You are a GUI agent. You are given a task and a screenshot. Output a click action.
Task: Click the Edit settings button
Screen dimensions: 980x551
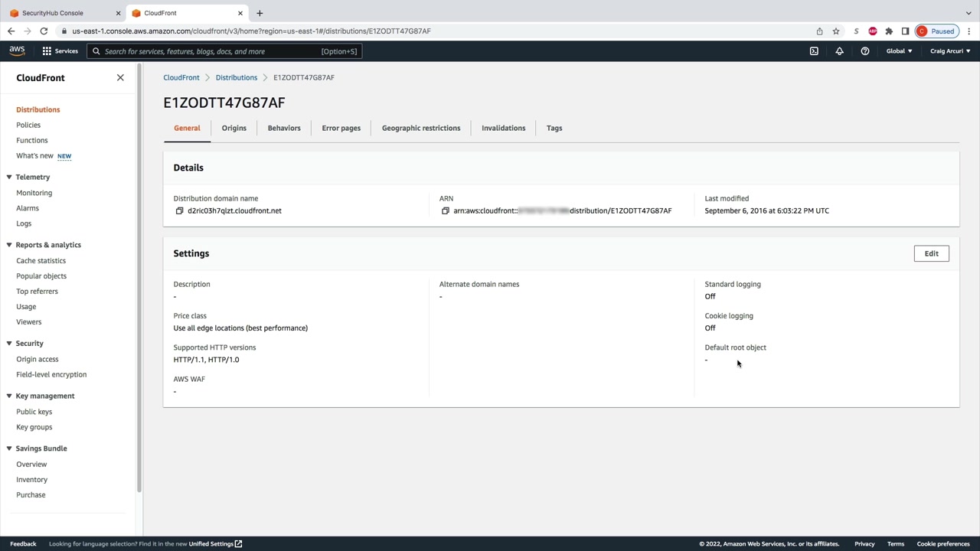tap(931, 254)
